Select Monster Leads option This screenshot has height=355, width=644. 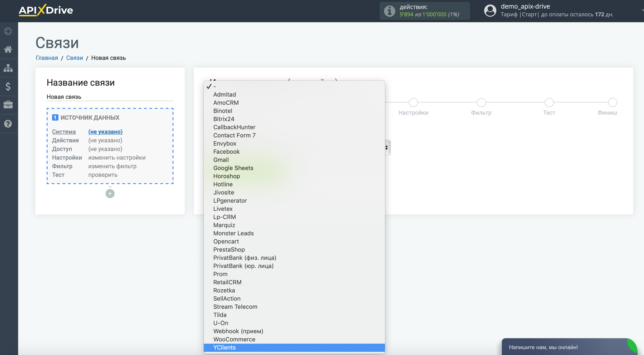pyautogui.click(x=294, y=233)
